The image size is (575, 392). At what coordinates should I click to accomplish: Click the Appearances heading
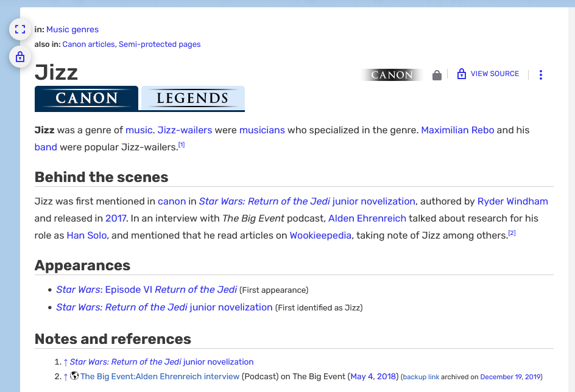click(x=82, y=265)
